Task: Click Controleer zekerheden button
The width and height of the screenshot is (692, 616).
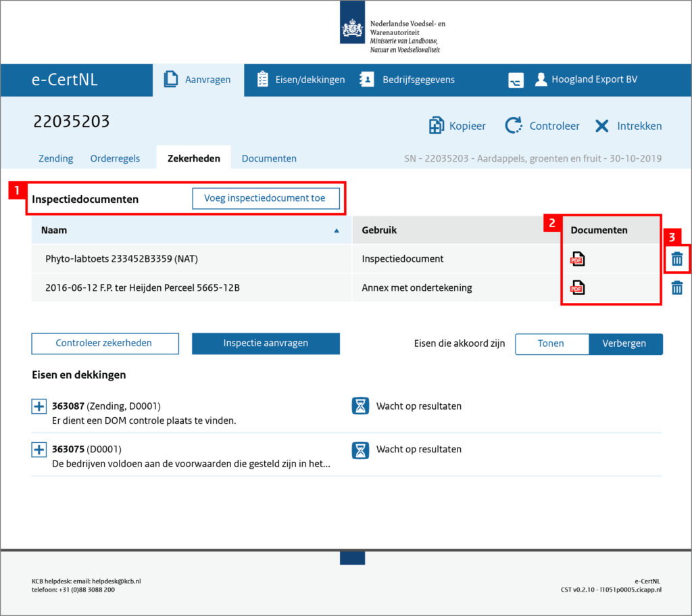Action: coord(105,343)
